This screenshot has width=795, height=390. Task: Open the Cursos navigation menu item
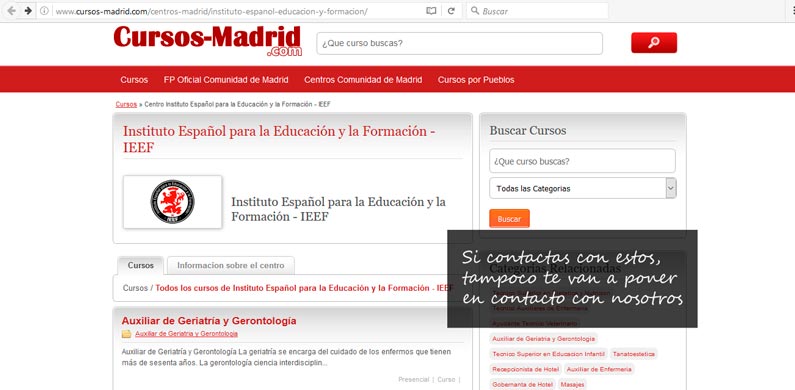tap(134, 80)
